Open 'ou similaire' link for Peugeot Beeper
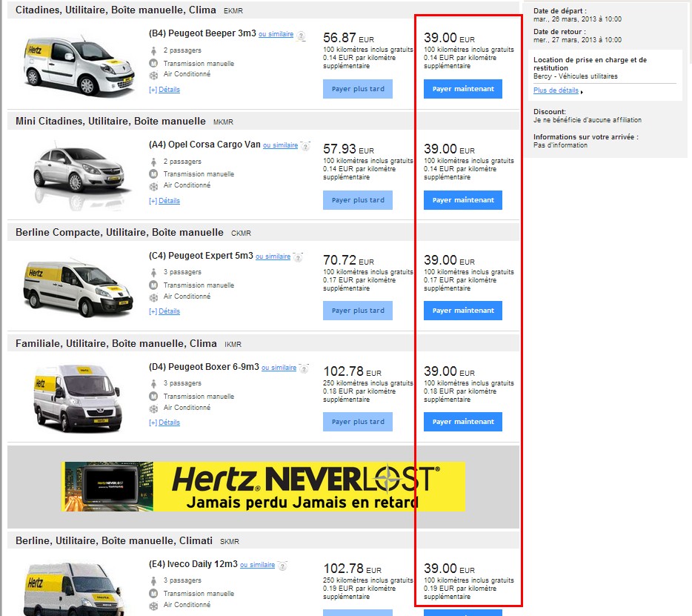692x616 pixels. point(276,34)
